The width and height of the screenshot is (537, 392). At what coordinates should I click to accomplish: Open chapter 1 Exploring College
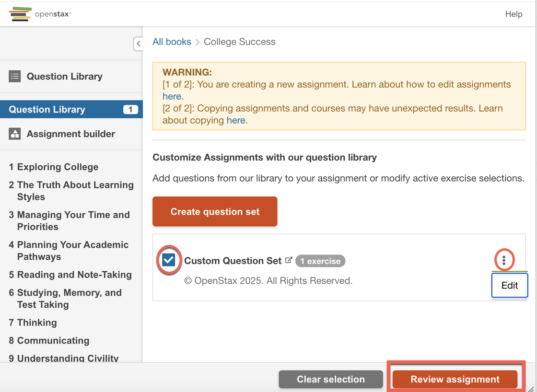[x=54, y=167]
